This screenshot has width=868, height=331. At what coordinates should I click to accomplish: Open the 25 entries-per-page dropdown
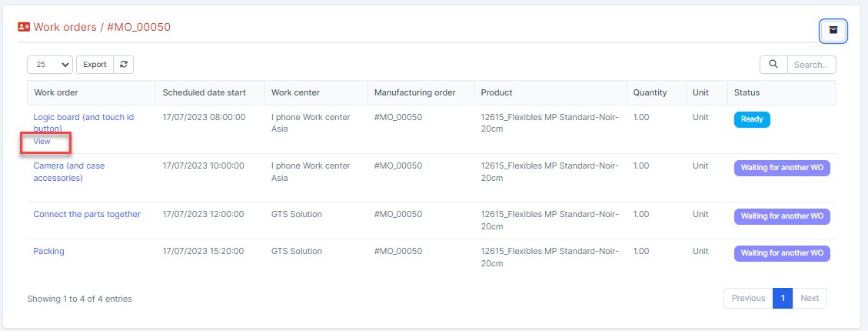tap(50, 65)
